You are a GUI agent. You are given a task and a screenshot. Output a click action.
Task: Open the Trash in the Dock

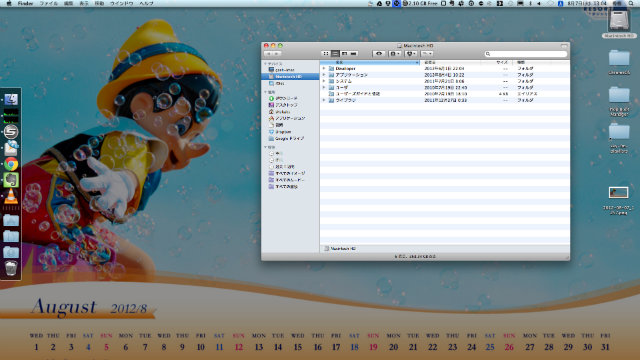(11, 269)
